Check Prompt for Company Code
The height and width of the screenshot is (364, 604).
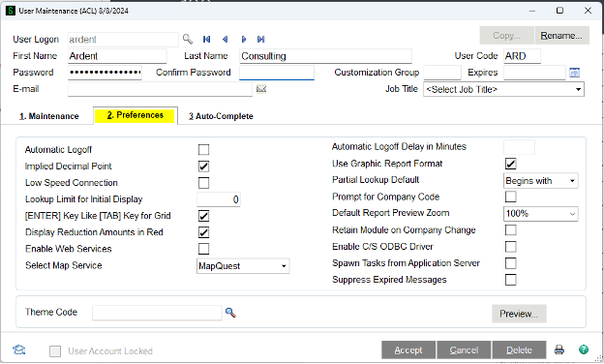pos(510,197)
